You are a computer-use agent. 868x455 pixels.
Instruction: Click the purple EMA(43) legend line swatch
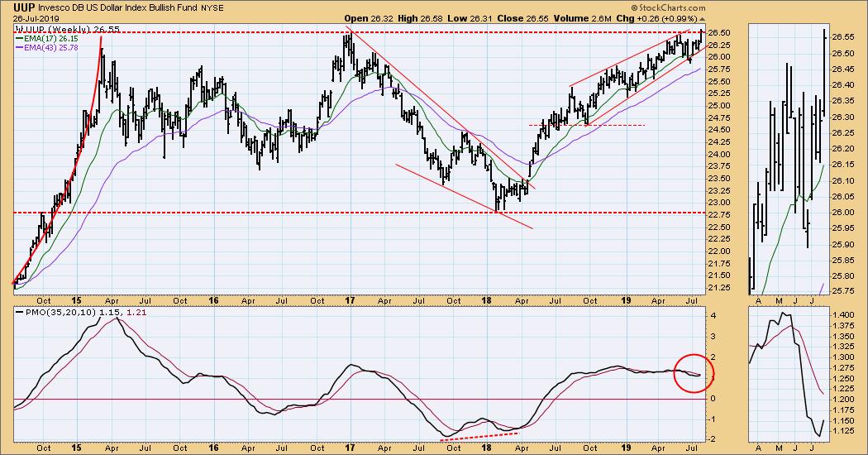(x=19, y=48)
